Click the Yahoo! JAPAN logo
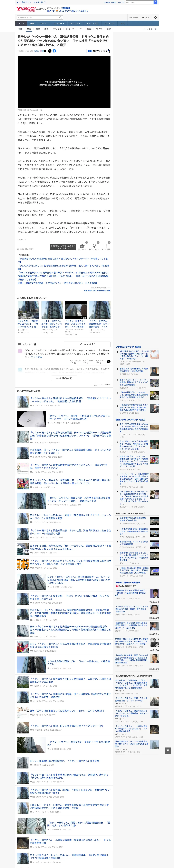Viewport: 174px width, 868px height. (x=25, y=9)
